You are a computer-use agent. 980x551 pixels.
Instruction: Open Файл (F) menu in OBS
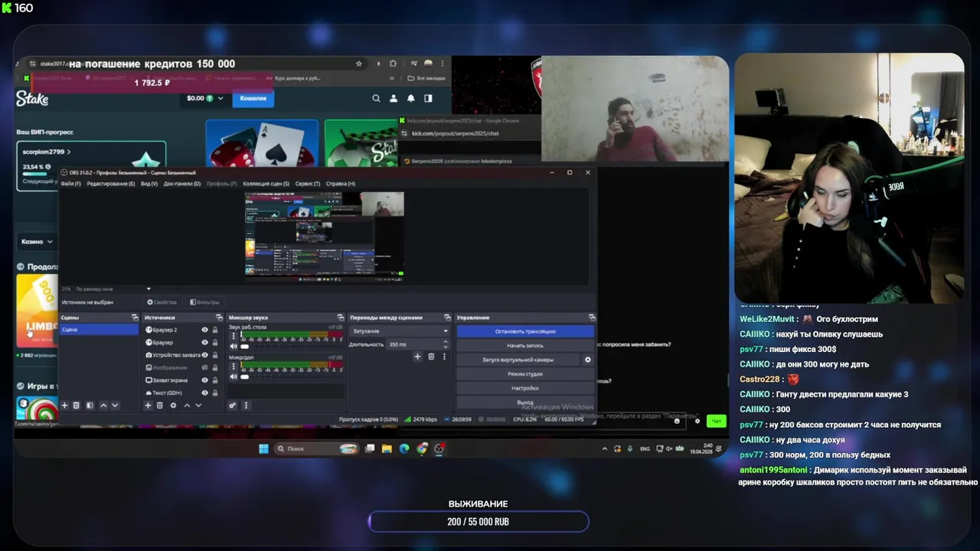click(71, 184)
